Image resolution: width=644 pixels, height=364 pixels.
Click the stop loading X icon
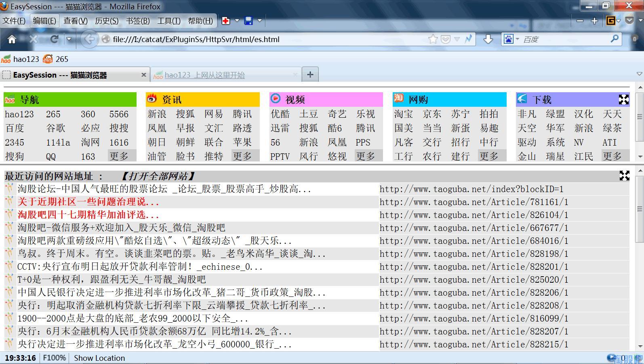click(34, 39)
